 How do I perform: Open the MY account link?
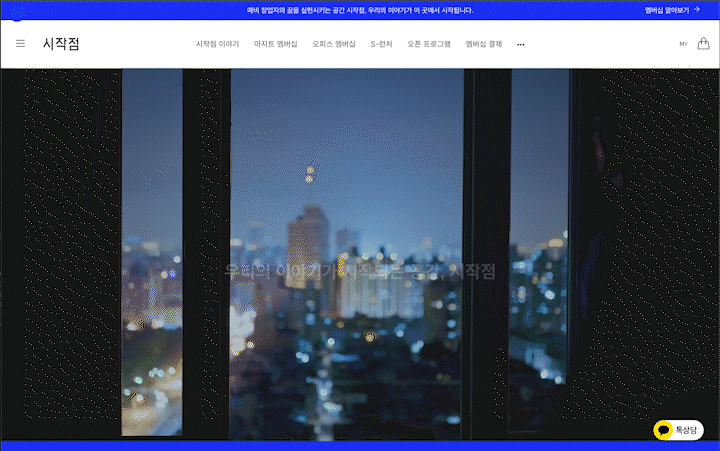683,44
